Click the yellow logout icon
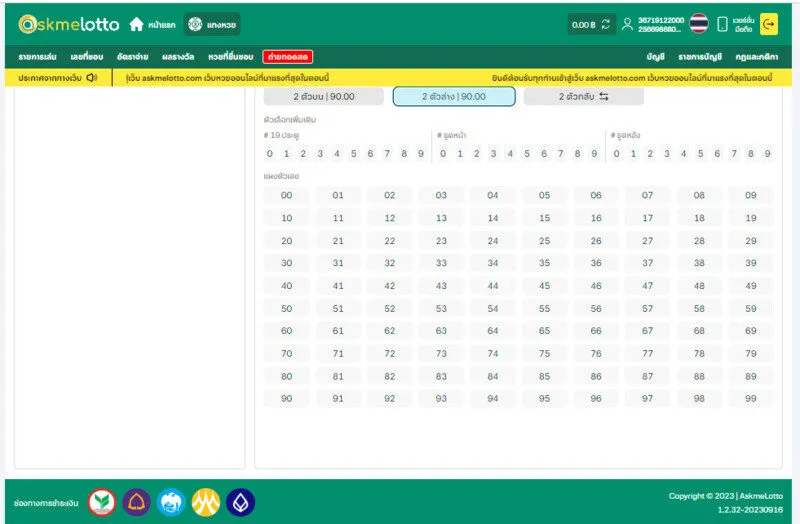This screenshot has width=800, height=524. coord(768,24)
